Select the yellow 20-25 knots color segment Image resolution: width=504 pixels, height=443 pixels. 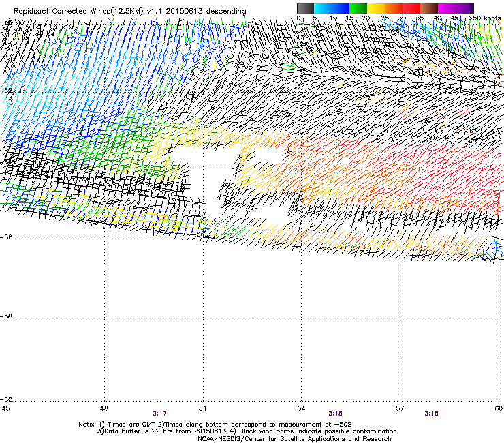376,8
